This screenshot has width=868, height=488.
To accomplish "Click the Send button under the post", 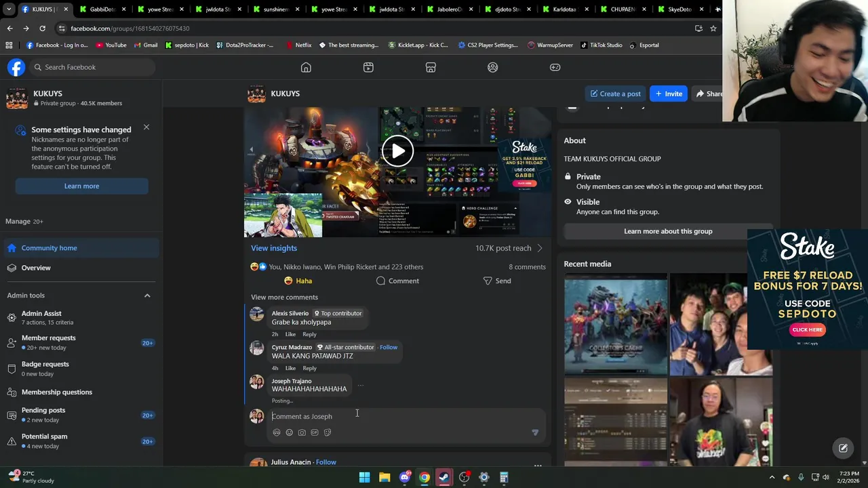I will point(497,281).
